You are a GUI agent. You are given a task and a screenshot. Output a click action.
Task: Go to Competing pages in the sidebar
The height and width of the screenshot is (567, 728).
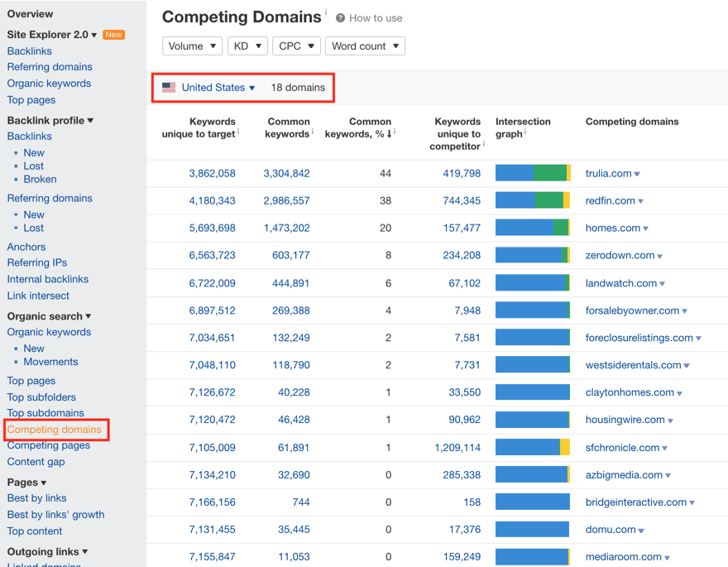(x=49, y=445)
